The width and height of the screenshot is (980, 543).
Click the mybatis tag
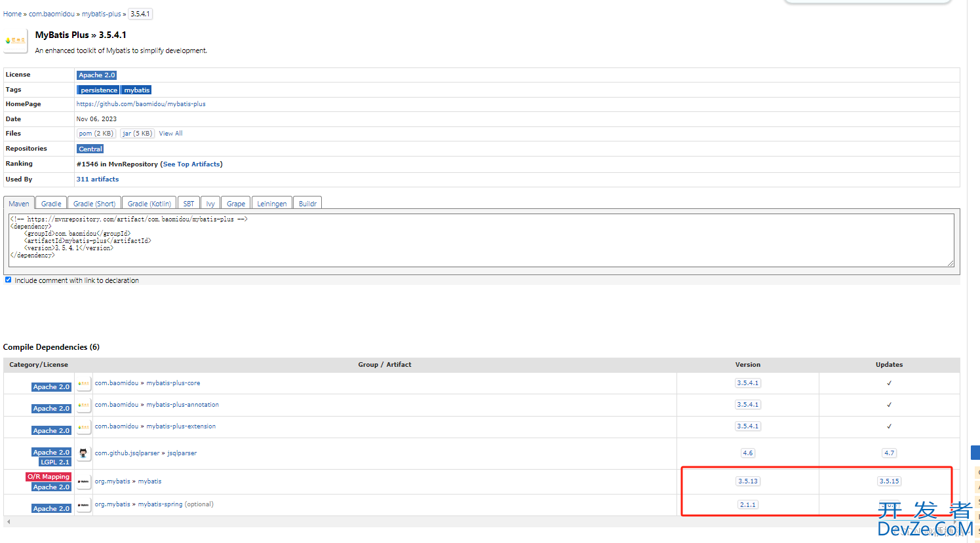pos(136,90)
